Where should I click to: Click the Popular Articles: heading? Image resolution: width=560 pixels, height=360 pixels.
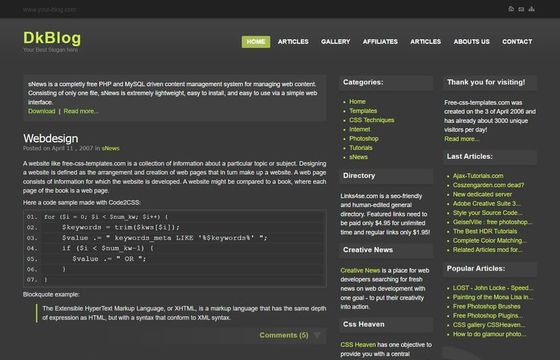click(476, 269)
